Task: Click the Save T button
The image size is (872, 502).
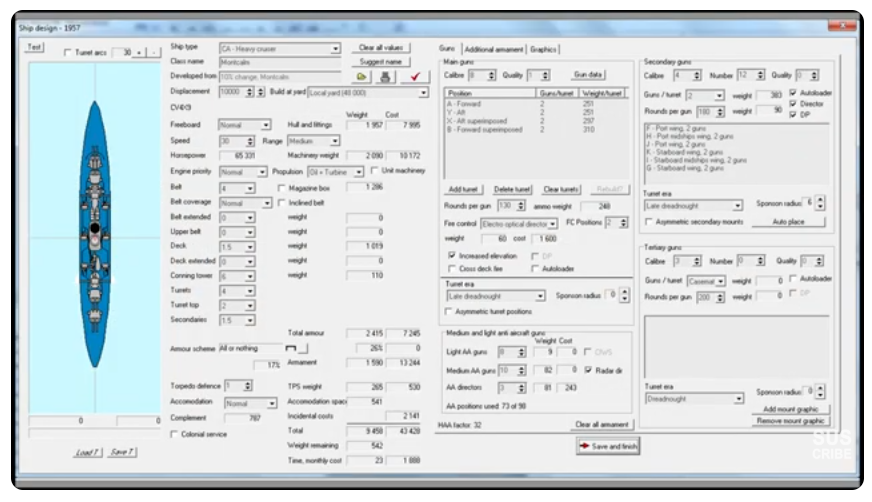Action: [122, 453]
